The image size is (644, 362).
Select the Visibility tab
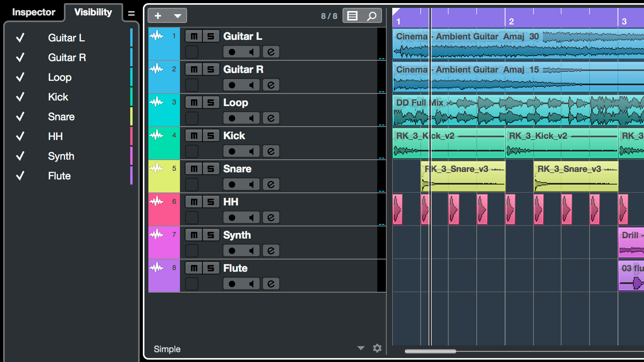93,12
